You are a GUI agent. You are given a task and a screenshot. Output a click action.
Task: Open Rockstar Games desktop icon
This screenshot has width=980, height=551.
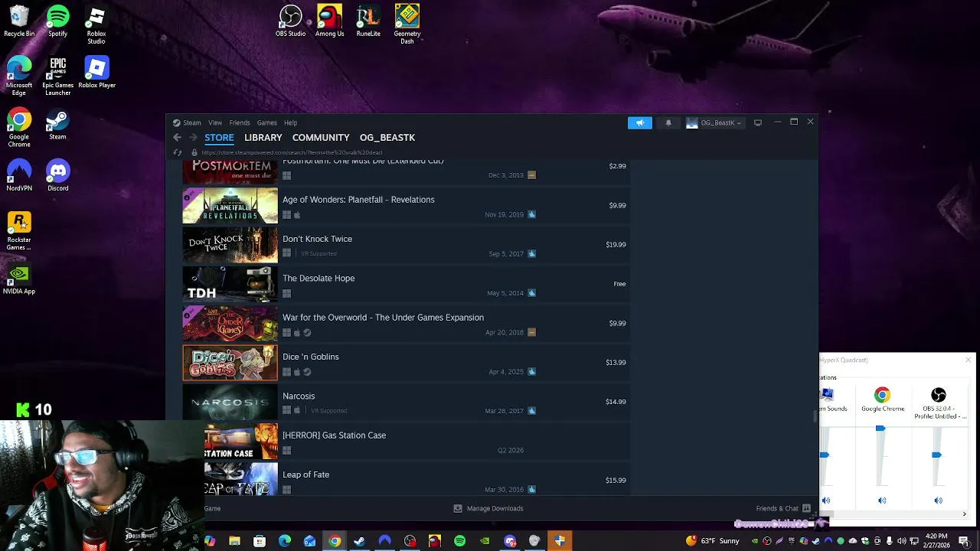pyautogui.click(x=19, y=231)
